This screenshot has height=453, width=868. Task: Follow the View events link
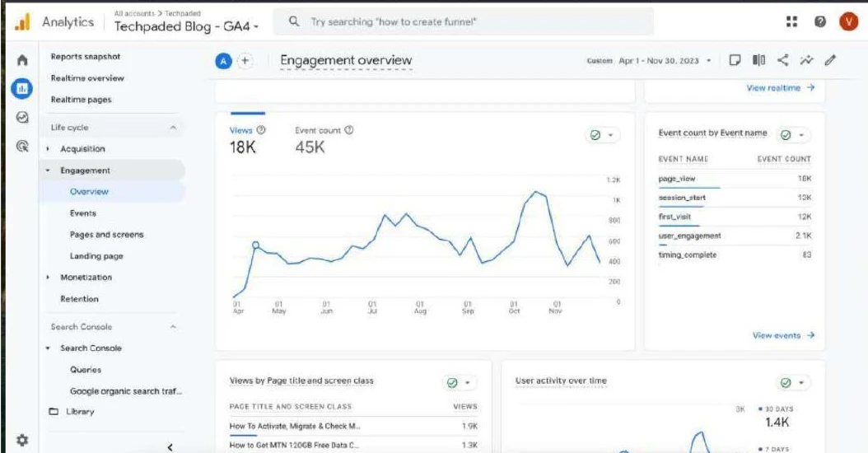coord(783,335)
